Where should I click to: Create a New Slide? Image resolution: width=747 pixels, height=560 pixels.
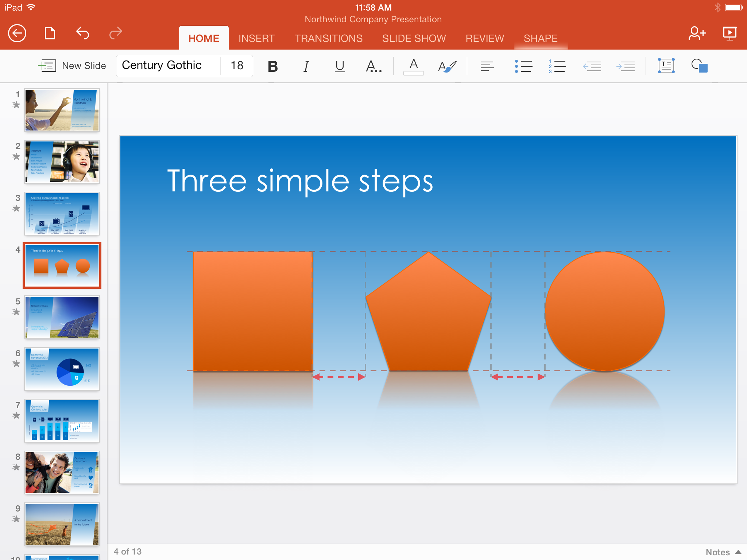(x=73, y=66)
